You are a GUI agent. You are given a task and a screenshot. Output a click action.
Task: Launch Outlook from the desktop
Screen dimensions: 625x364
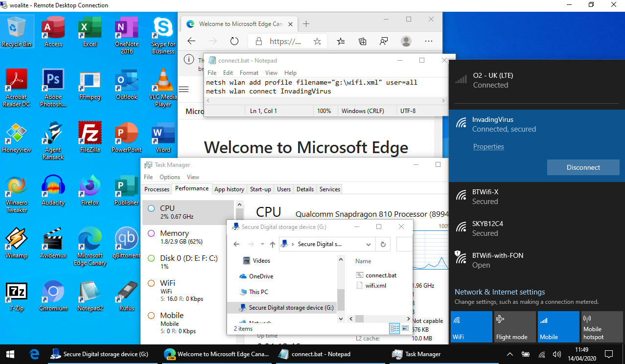pos(127,85)
